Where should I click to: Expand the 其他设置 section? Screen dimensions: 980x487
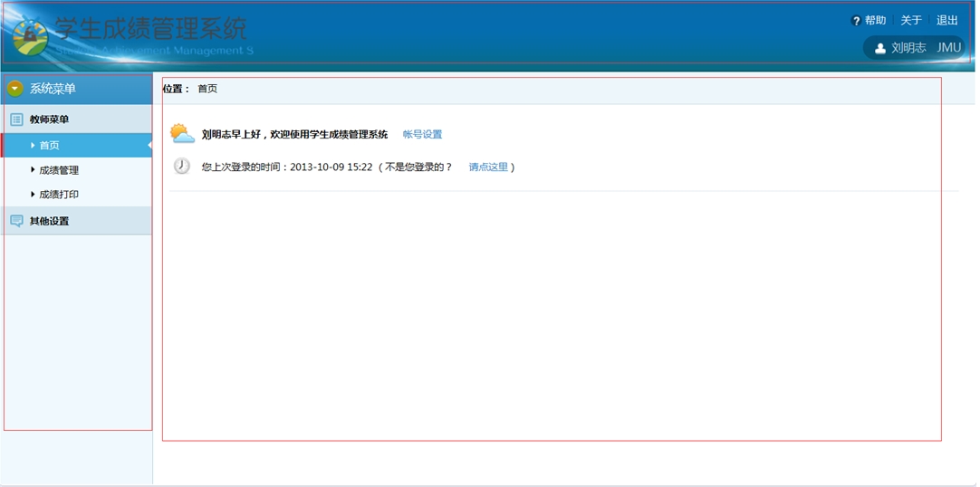coord(49,221)
